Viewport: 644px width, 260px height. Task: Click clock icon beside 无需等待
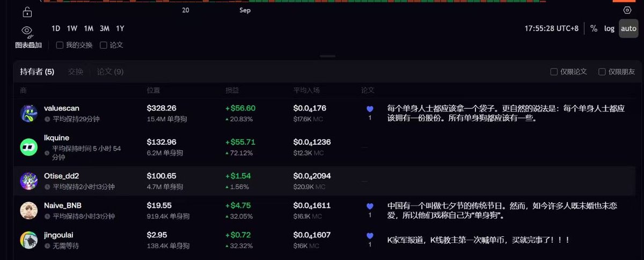(x=47, y=246)
